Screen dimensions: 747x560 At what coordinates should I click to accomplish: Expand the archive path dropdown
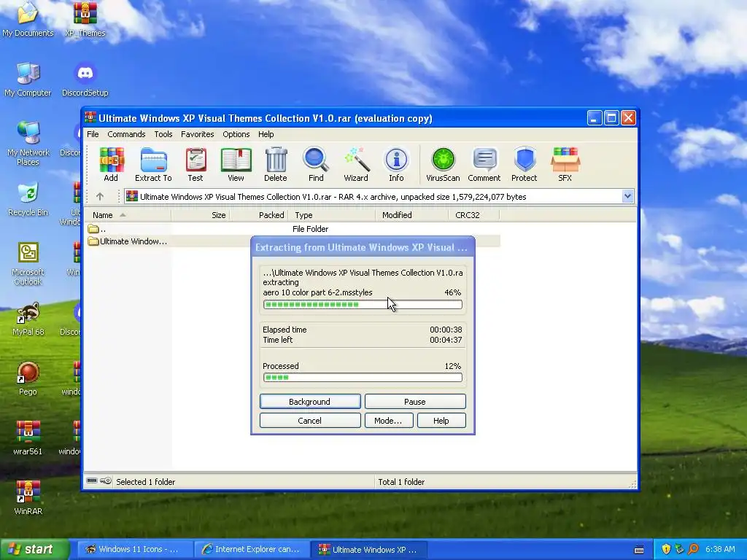click(x=627, y=196)
